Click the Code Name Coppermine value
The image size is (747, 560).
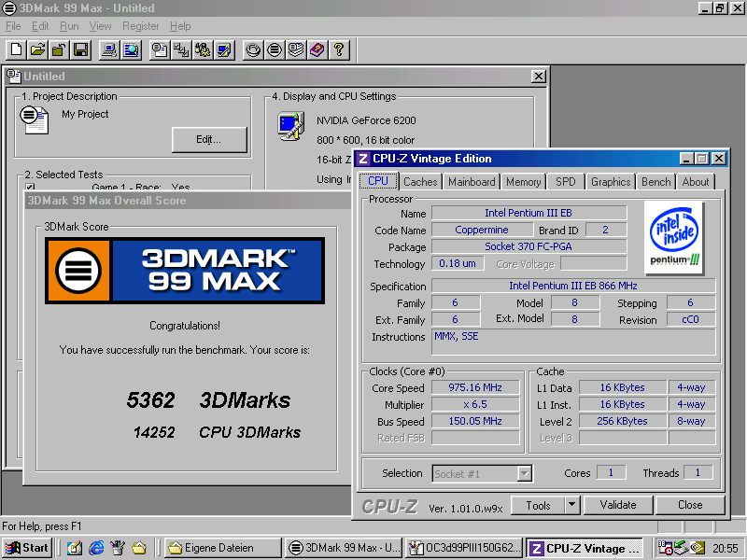[482, 230]
